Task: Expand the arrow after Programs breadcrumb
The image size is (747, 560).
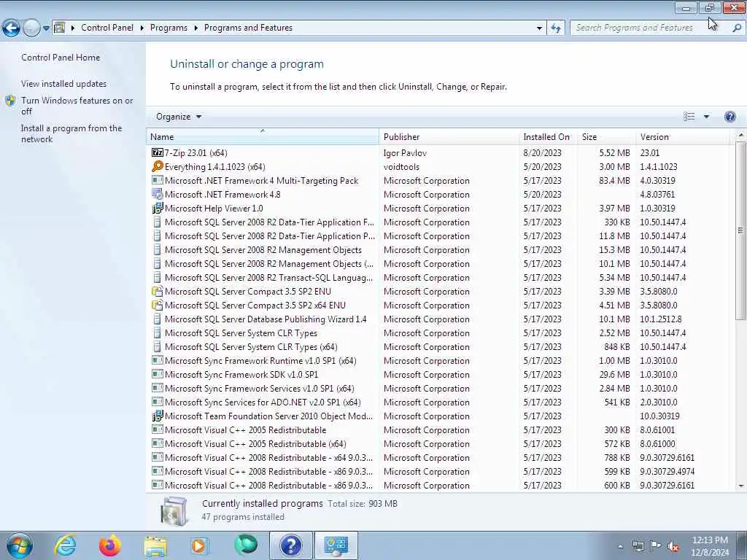Action: [196, 28]
